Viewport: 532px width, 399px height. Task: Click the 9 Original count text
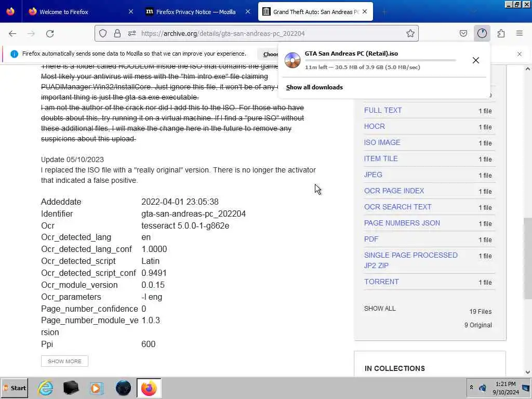tap(478, 325)
